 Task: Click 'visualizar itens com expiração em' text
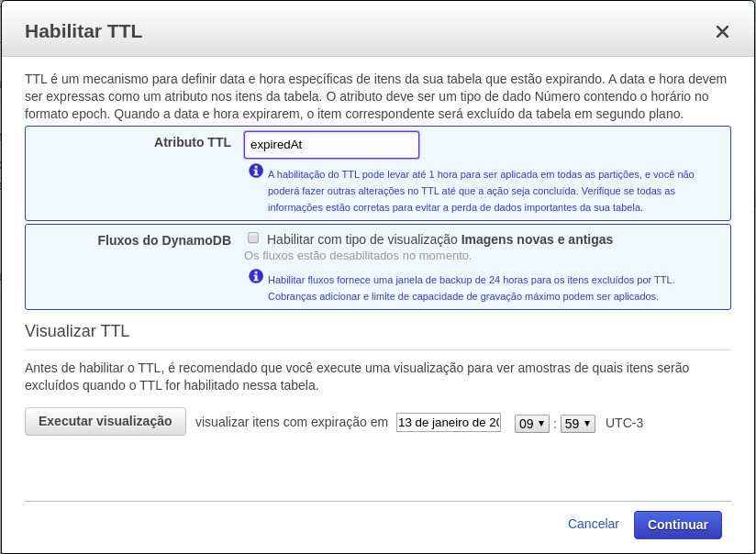[x=291, y=422]
